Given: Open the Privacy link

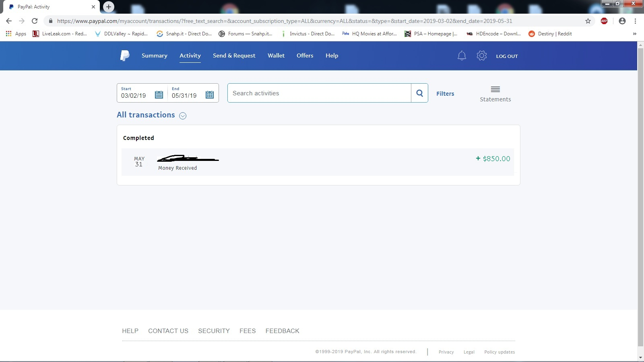Looking at the screenshot, I should pos(446,352).
